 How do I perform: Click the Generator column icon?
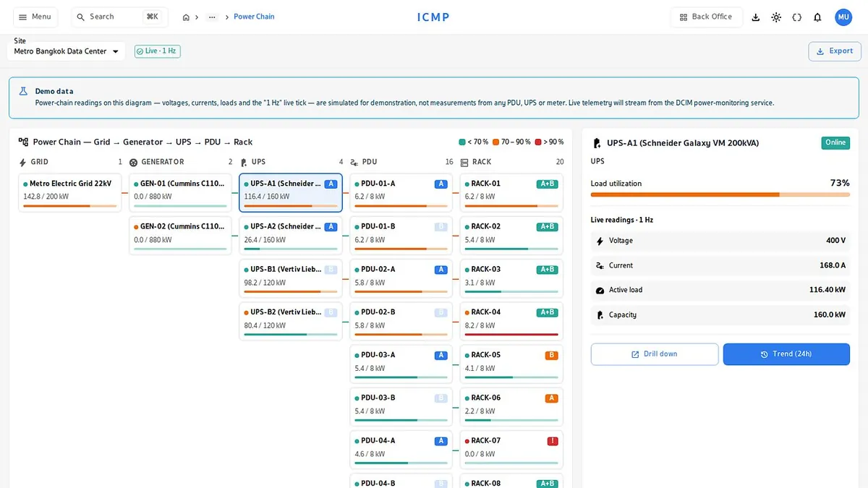134,162
